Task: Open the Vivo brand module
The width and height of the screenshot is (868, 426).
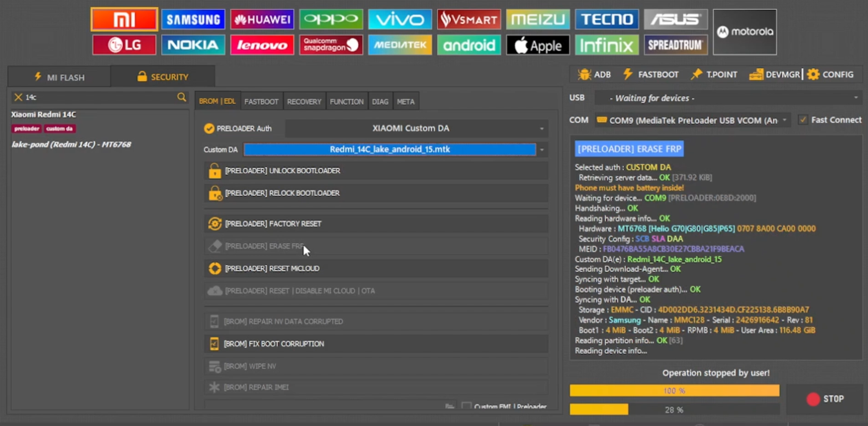Action: tap(400, 19)
